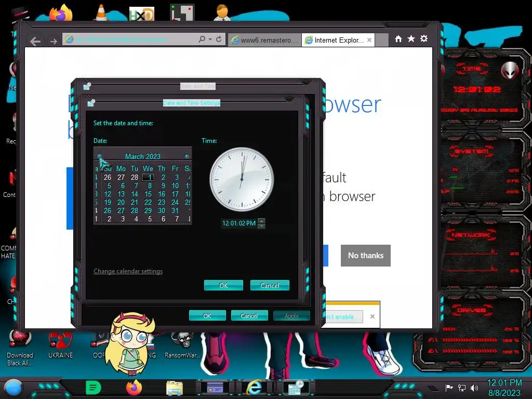Open the volume speaker icon in tray
Screen dimensions: 532x399
click(474, 388)
